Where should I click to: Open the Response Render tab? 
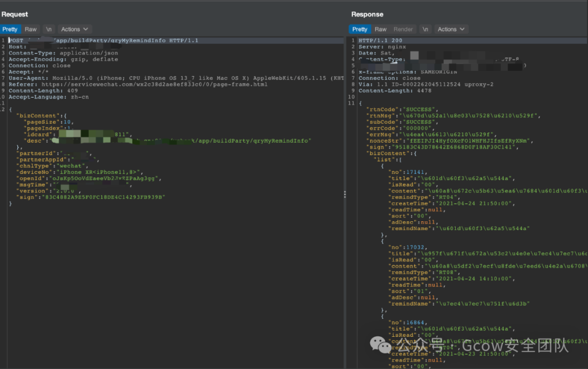pos(403,29)
